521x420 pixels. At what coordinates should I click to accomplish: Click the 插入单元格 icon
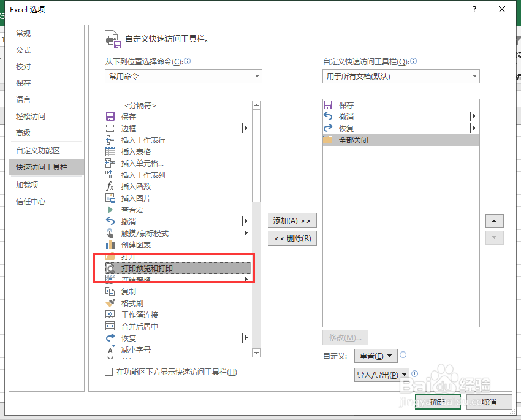coord(110,163)
